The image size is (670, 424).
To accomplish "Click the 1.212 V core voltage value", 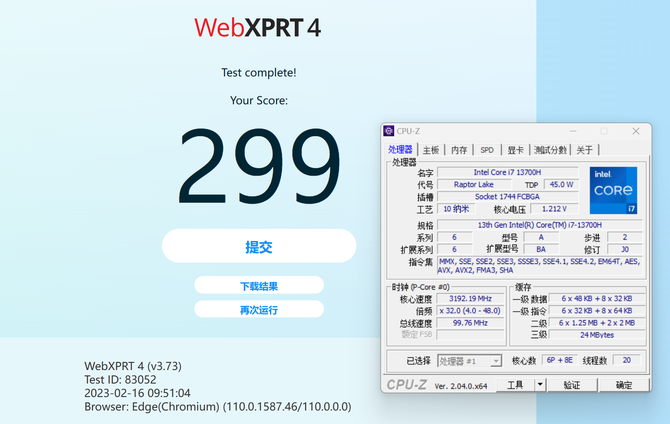I will (554, 209).
